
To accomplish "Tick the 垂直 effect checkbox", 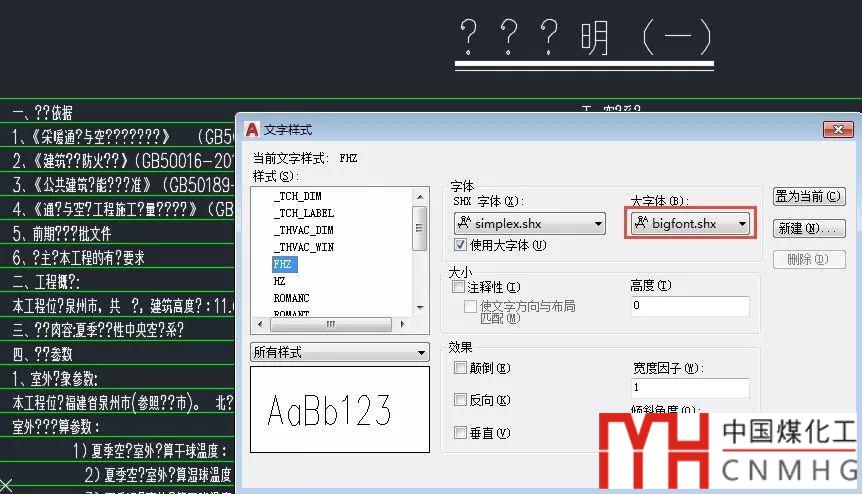I will 460,433.
